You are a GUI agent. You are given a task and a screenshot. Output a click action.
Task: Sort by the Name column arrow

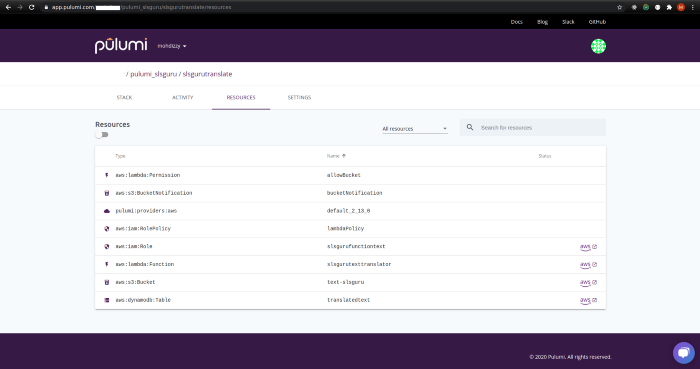click(x=344, y=156)
